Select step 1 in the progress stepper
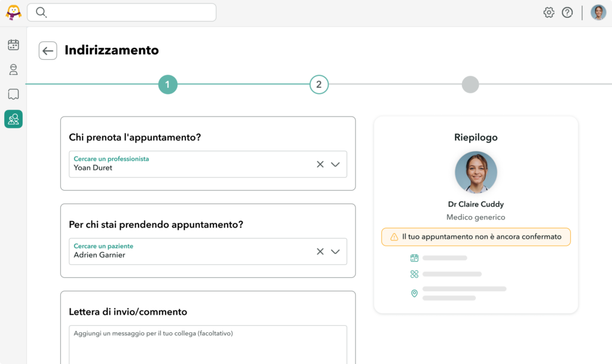 tap(168, 84)
